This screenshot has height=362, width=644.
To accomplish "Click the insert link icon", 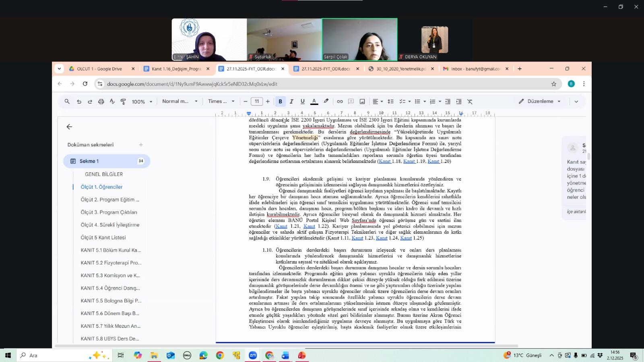I will click(x=340, y=102).
